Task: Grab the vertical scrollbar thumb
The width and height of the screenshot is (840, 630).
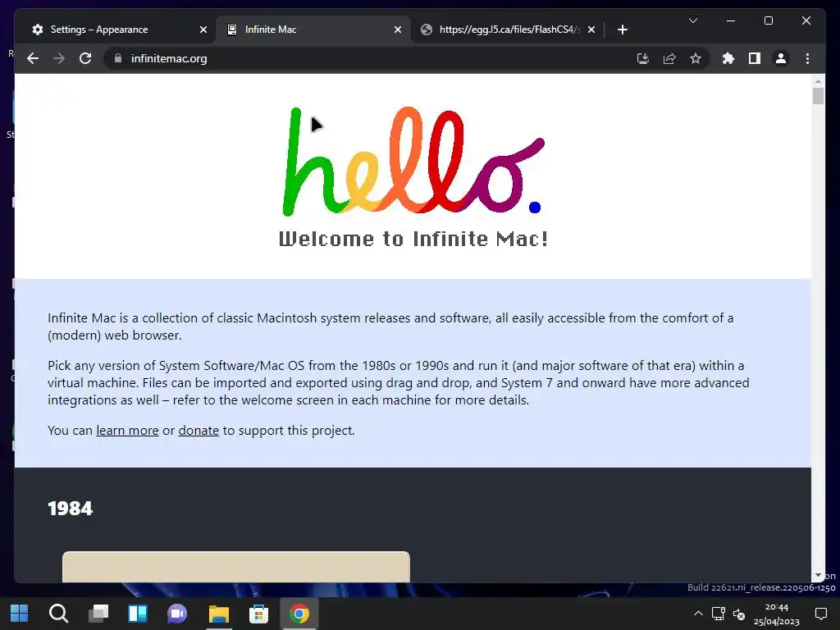Action: tap(818, 96)
